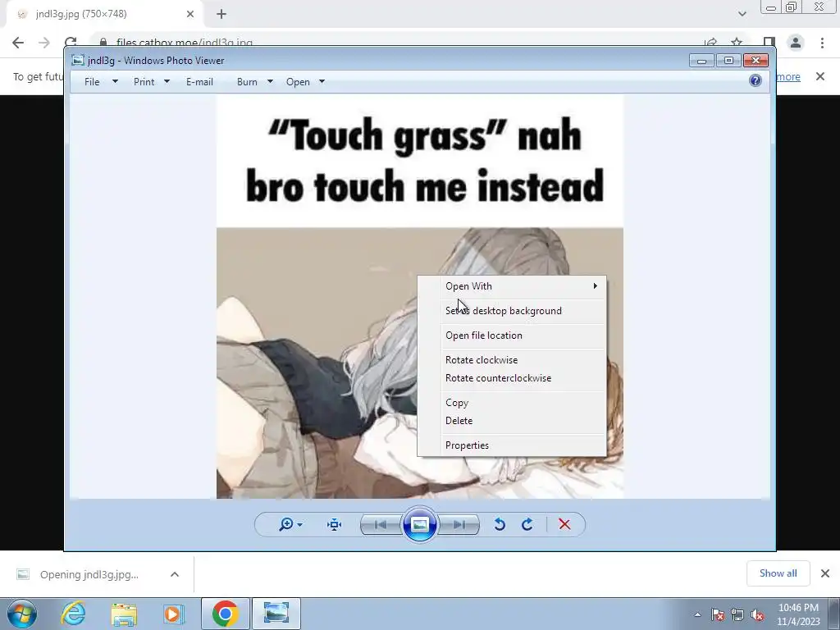This screenshot has width=840, height=630.
Task: Start the slide show
Action: pyautogui.click(x=419, y=524)
